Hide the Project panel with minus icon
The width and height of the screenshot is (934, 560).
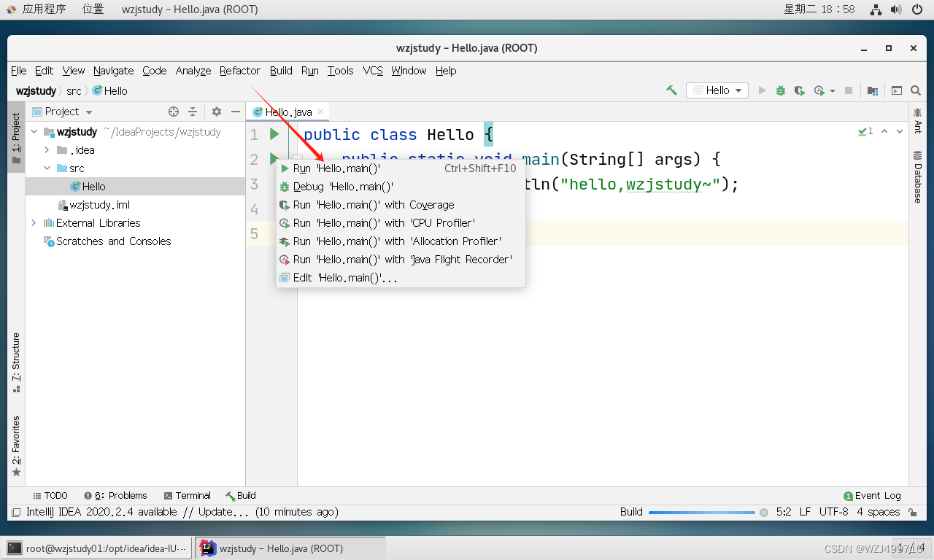236,112
